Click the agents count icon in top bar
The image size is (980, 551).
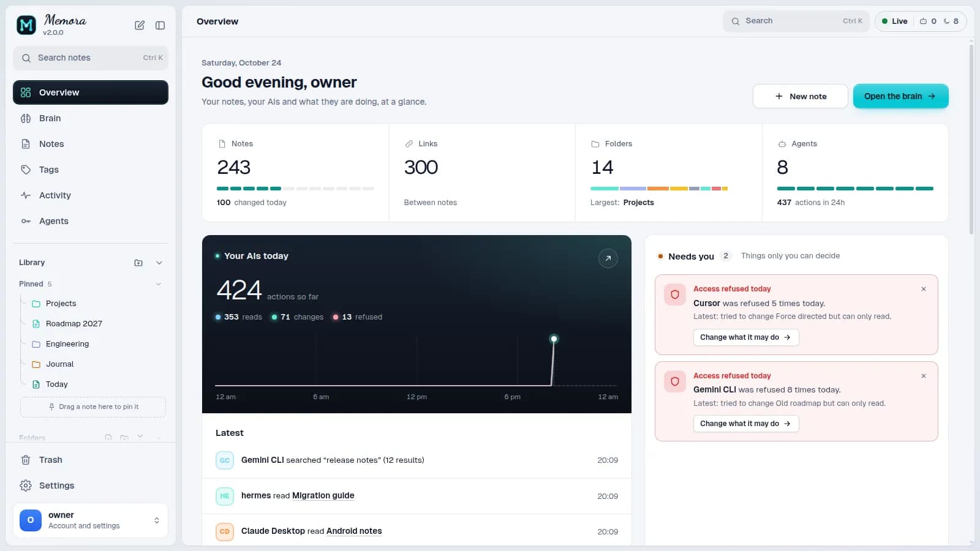point(924,21)
